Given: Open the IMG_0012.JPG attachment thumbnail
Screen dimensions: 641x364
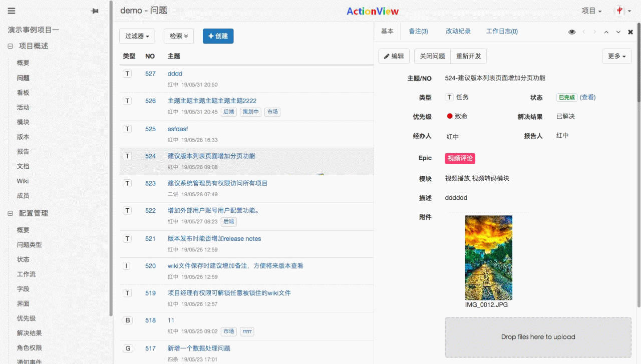Looking at the screenshot, I should coord(488,258).
